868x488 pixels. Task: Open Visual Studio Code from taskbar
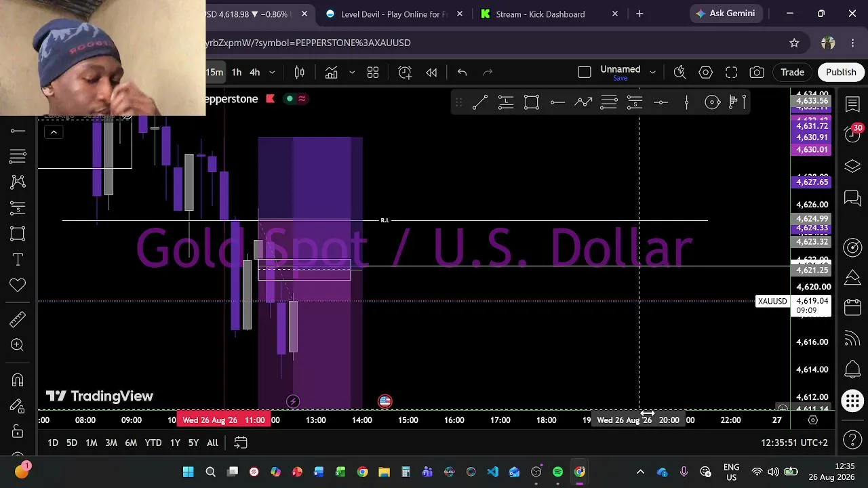492,472
